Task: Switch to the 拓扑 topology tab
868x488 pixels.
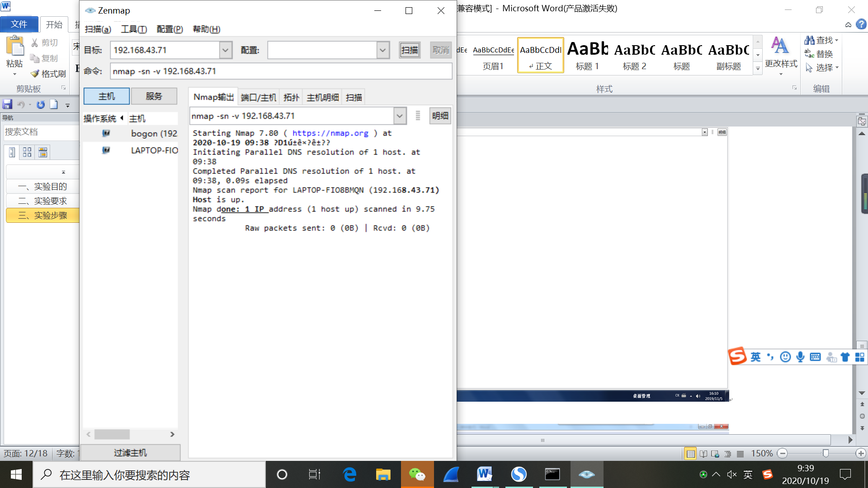Action: (x=291, y=97)
